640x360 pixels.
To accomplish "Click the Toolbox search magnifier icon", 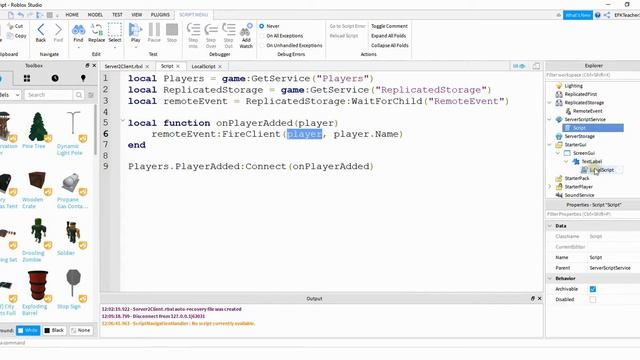I will coord(78,95).
